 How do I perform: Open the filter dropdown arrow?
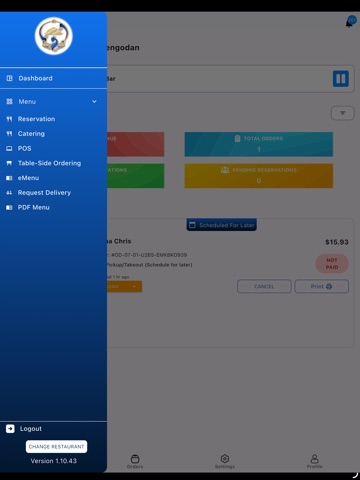342,113
